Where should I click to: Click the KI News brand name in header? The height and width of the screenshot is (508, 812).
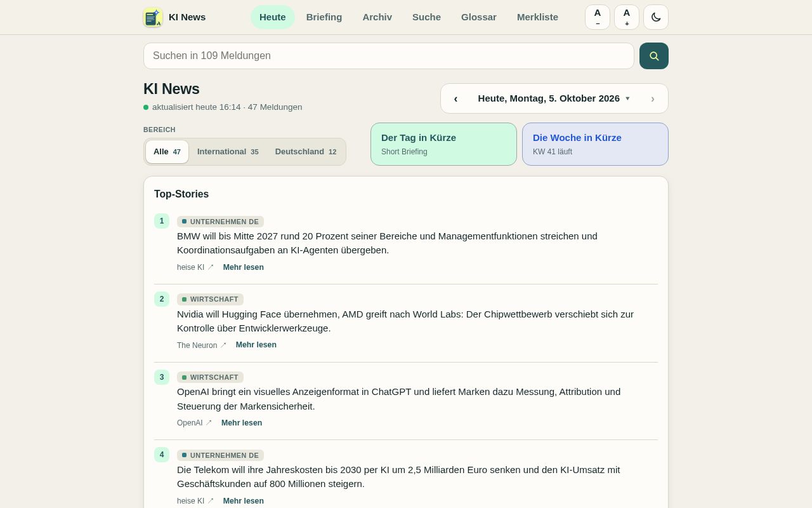[187, 17]
